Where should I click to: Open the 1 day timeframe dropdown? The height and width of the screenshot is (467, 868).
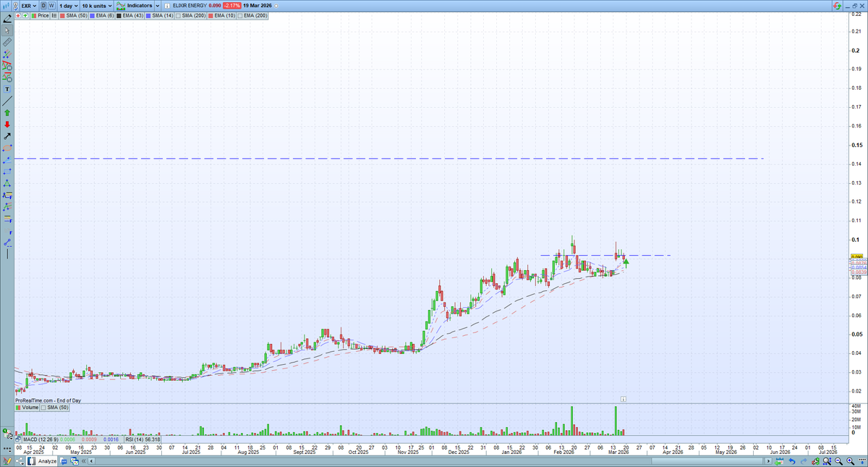[69, 6]
